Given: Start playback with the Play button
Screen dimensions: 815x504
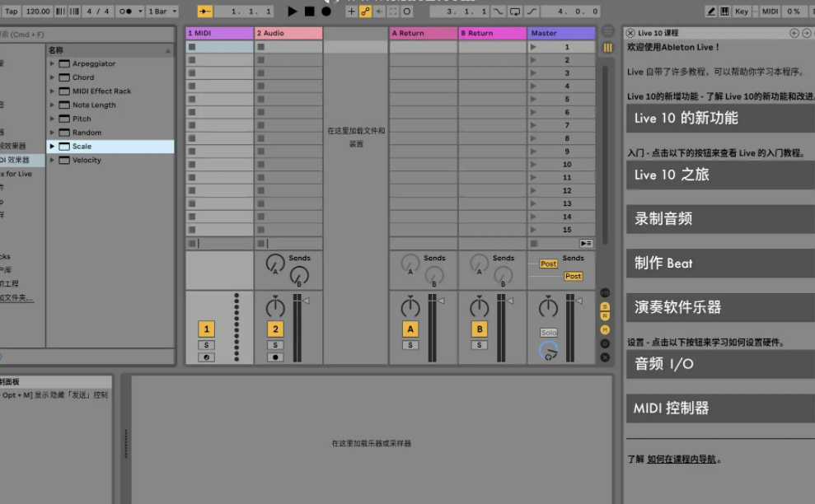Looking at the screenshot, I should click(x=292, y=11).
